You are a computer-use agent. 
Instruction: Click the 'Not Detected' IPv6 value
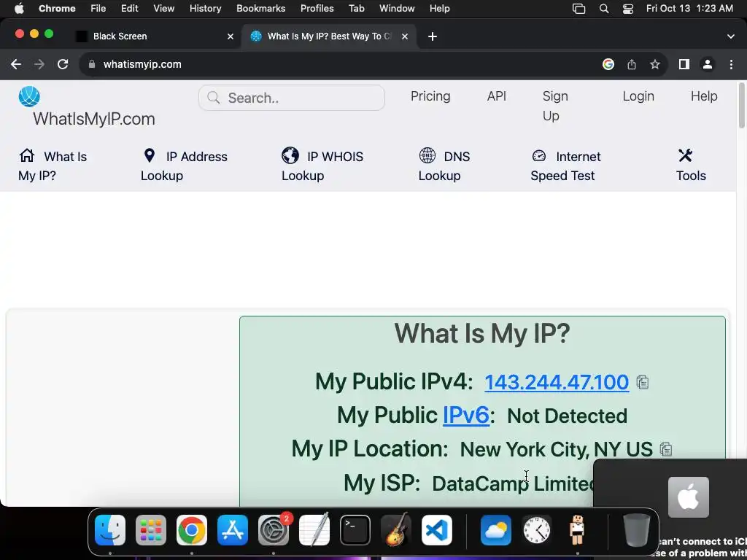[567, 416]
